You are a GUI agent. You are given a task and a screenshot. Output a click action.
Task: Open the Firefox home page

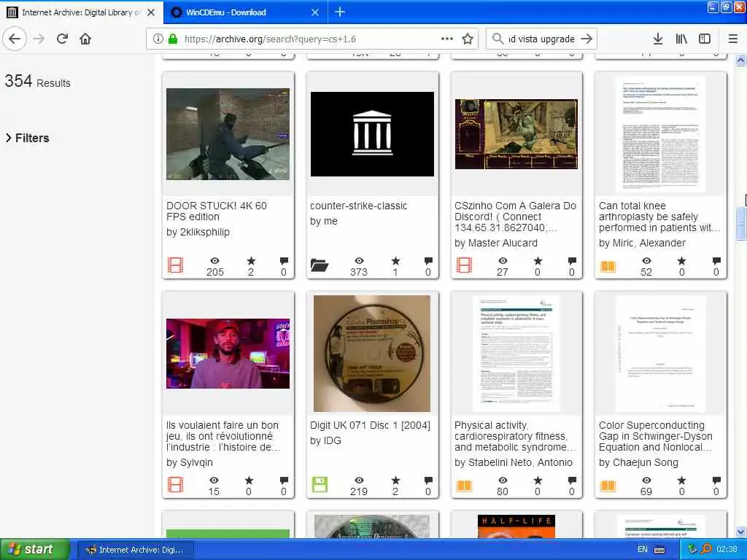click(x=85, y=39)
